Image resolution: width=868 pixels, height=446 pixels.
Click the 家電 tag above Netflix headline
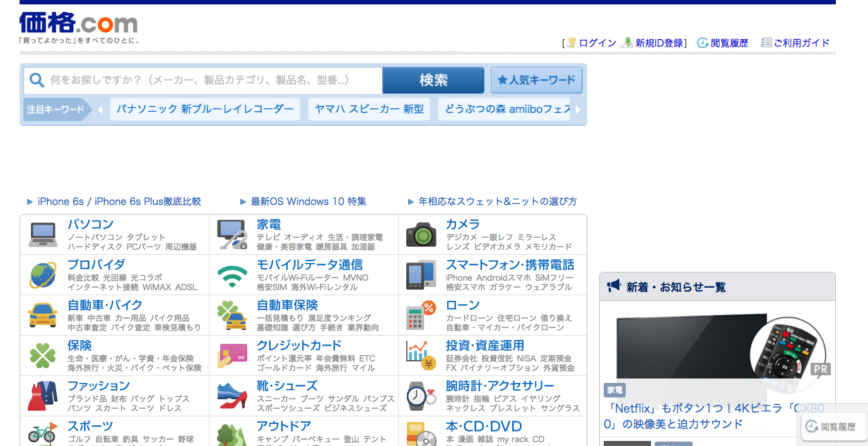tap(614, 390)
